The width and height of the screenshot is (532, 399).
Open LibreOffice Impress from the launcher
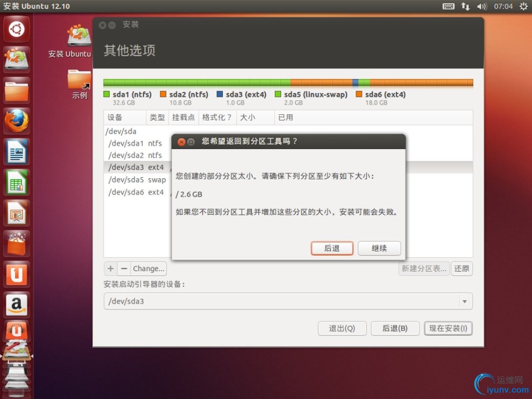point(16,212)
